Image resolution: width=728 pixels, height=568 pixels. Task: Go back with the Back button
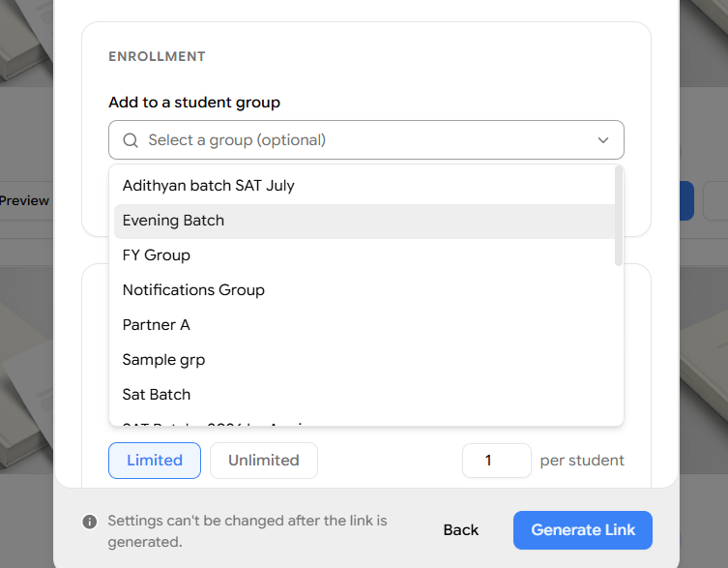(x=460, y=530)
